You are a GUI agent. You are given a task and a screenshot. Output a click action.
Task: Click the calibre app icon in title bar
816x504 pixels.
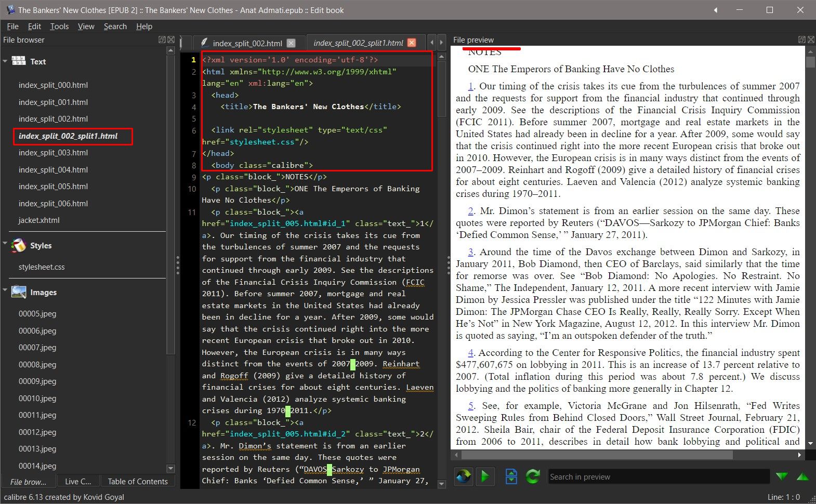pos(10,10)
